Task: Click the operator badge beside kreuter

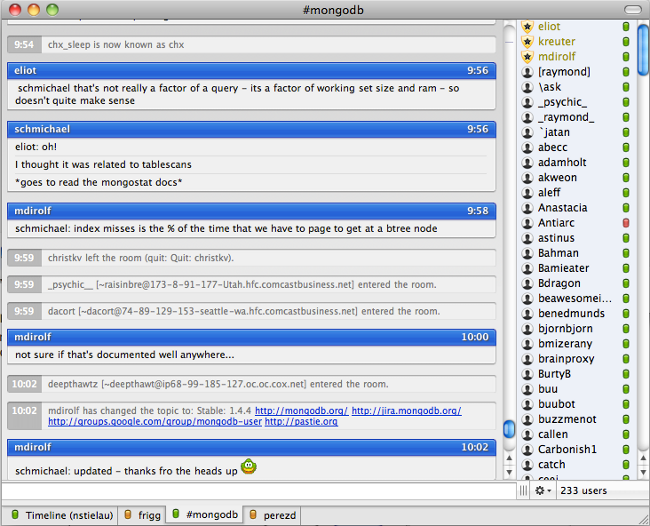Action: [x=527, y=41]
